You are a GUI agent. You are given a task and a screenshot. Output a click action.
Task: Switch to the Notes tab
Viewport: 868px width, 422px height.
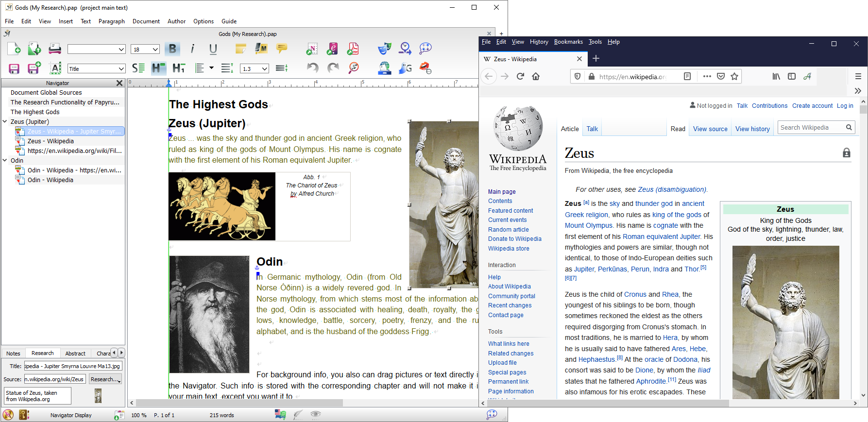[14, 354]
